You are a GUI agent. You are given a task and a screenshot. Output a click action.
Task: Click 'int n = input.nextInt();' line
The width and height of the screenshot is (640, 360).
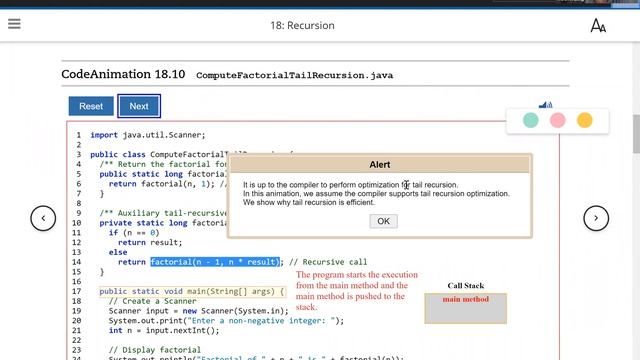click(164, 331)
